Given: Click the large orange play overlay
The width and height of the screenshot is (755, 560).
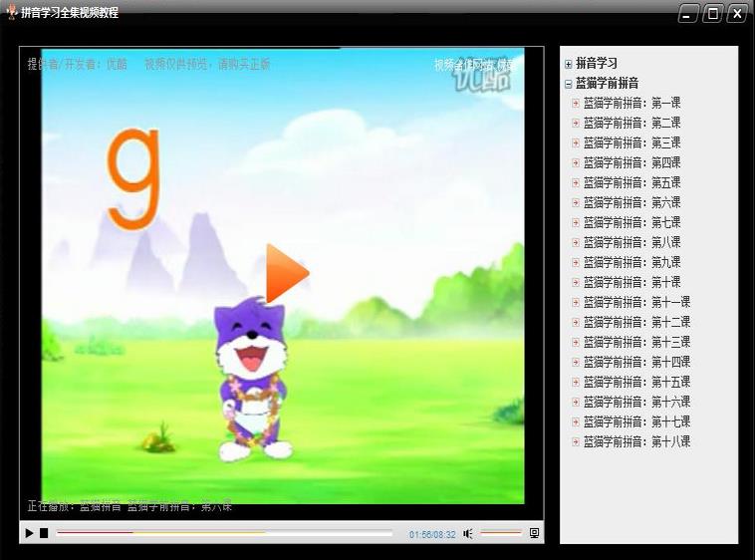Looking at the screenshot, I should pos(286,272).
